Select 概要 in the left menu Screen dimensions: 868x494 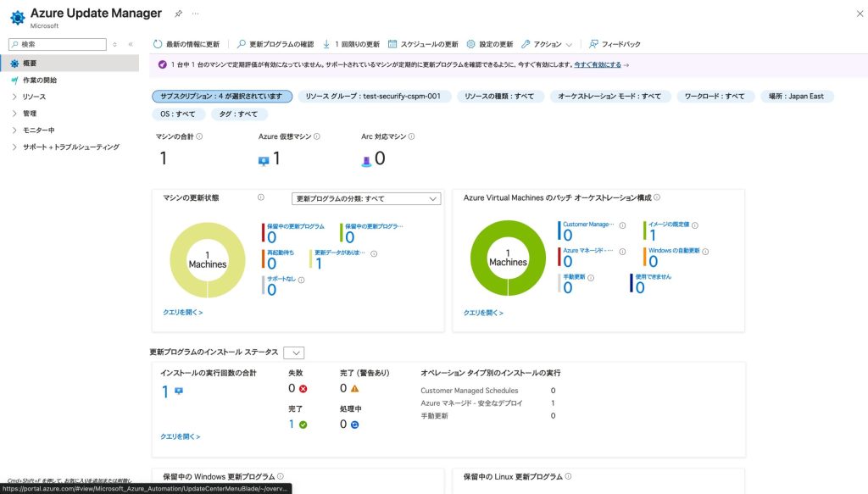[30, 64]
